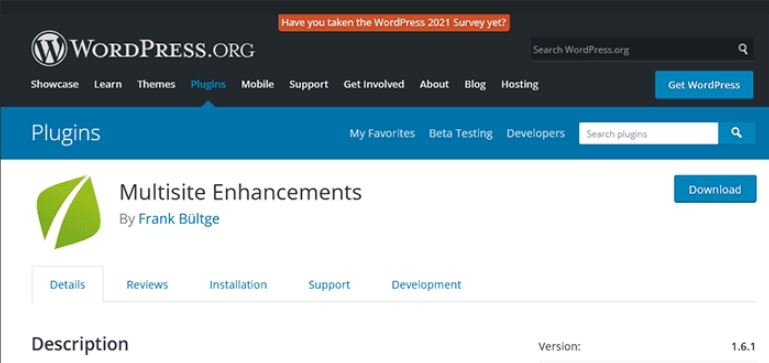This screenshot has width=769, height=363.
Task: Open the Hosting menu item
Action: pyautogui.click(x=520, y=84)
